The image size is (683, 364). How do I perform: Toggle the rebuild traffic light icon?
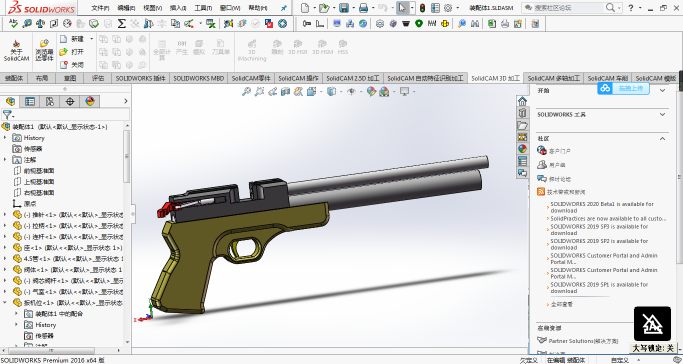422,7
